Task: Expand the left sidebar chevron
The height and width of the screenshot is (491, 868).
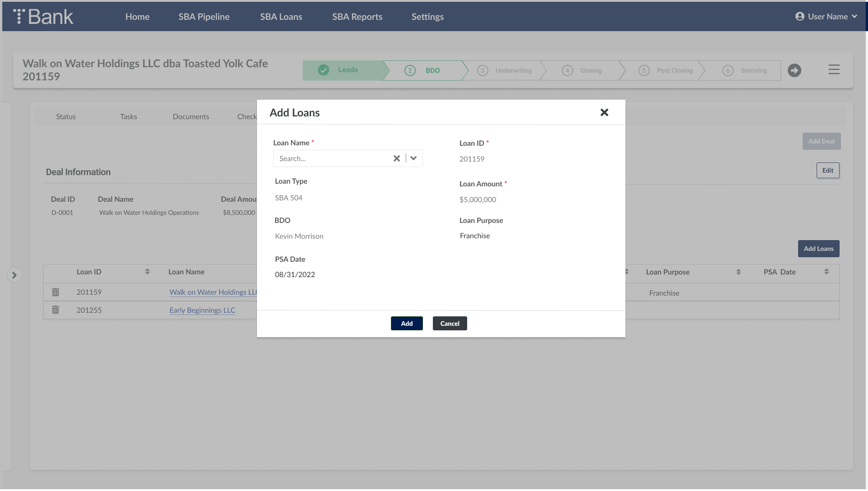Action: tap(14, 275)
